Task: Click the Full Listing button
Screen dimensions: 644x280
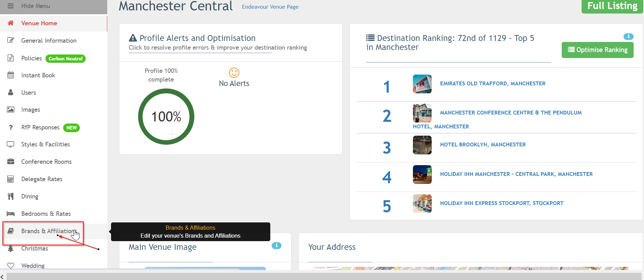Action: 612,6
